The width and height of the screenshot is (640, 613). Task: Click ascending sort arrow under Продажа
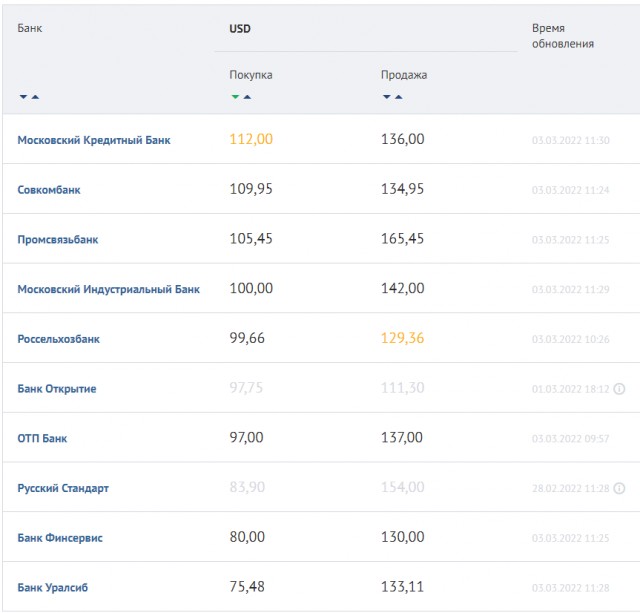coord(399,97)
